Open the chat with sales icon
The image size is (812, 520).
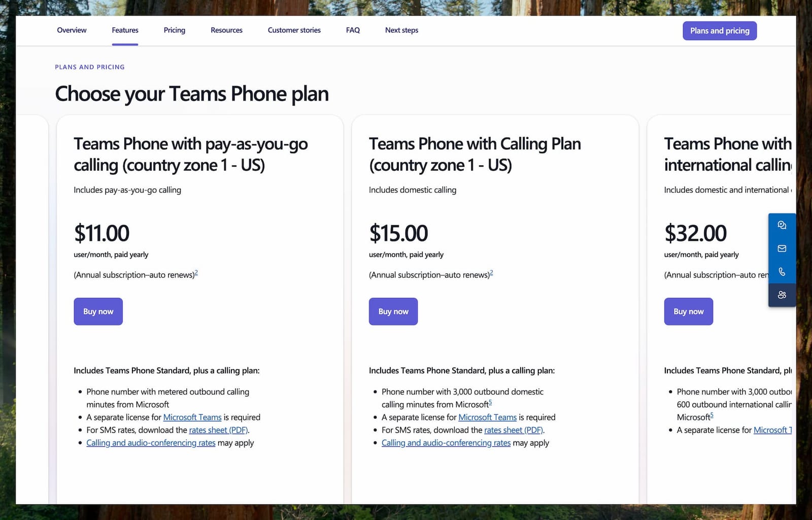point(782,224)
